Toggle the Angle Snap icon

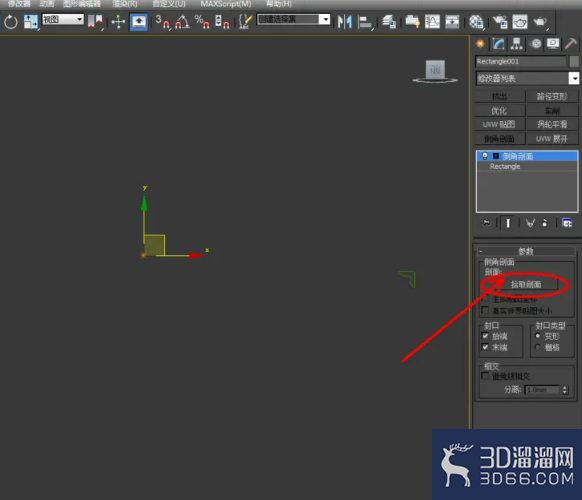[182, 22]
